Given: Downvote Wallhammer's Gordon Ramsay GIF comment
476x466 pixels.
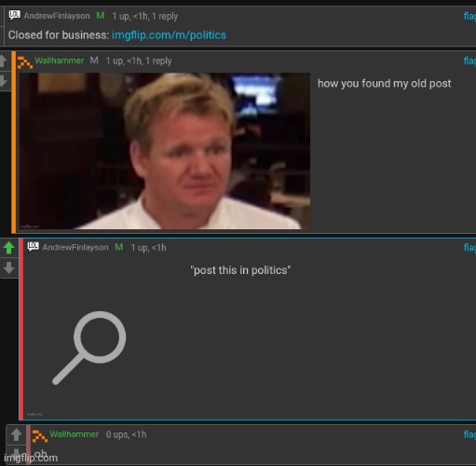Looking at the screenshot, I should tap(3, 80).
